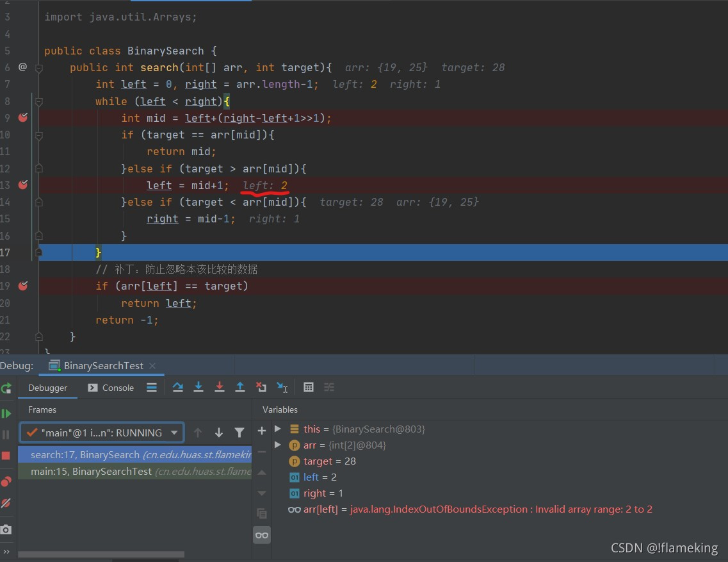Remove watch minus icon
This screenshot has height=562, width=728.
coord(262,451)
